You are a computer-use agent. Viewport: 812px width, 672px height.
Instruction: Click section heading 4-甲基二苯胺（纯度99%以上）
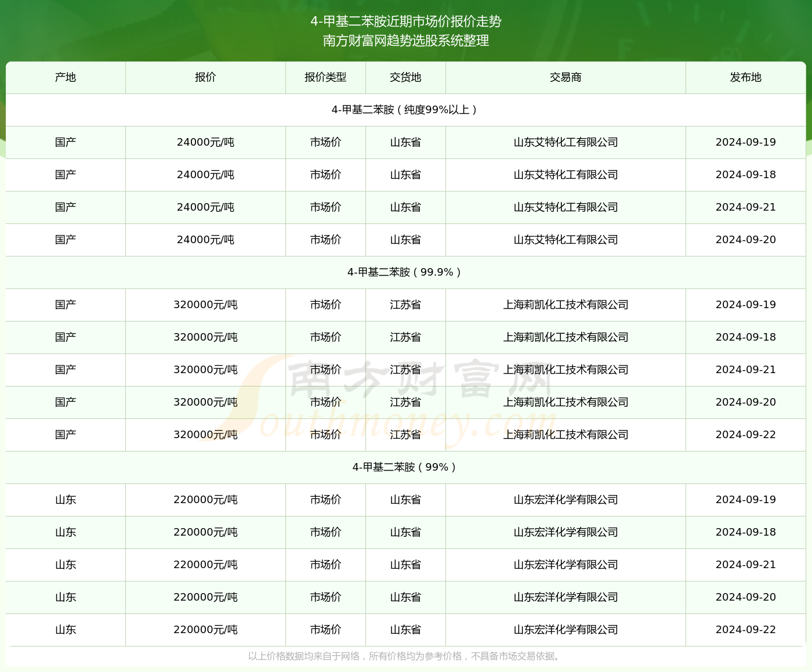click(405, 110)
